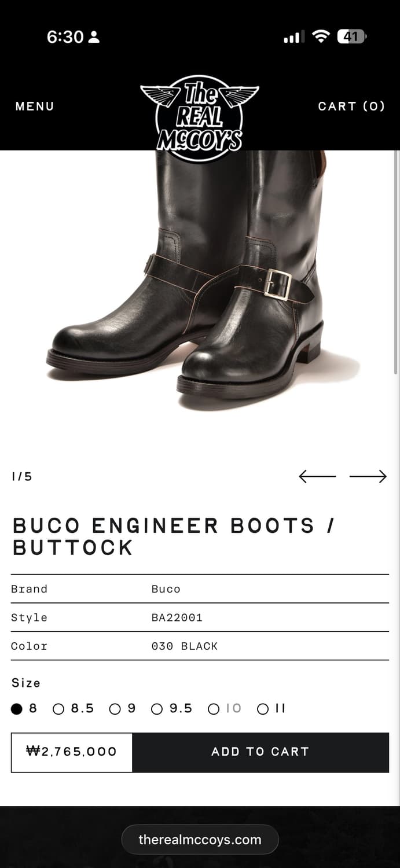Tap therealmccoys.com address pill
This screenshot has width=400, height=868.
[x=200, y=840]
